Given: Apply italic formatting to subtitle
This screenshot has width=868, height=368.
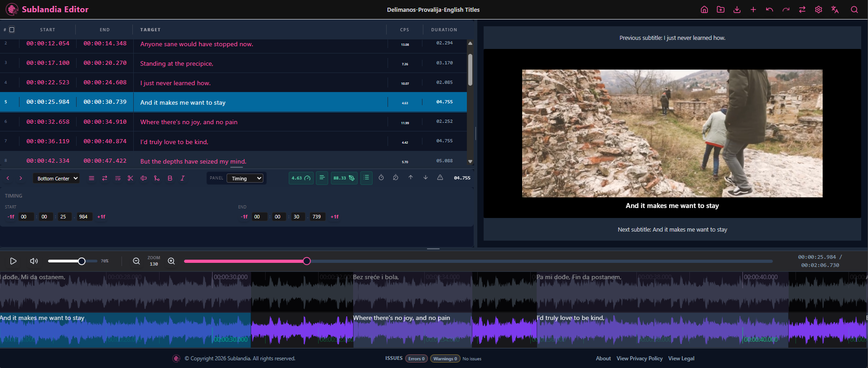Looking at the screenshot, I should pyautogui.click(x=183, y=178).
